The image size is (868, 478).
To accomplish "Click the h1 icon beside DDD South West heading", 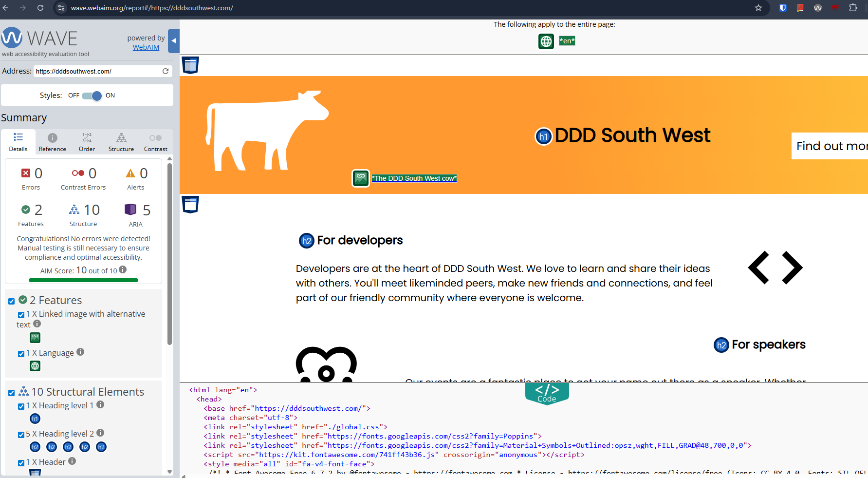I will click(x=543, y=136).
